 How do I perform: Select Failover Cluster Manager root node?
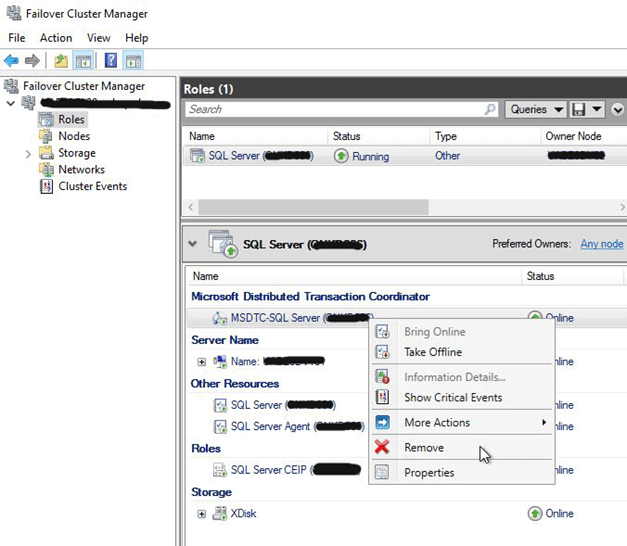click(x=84, y=86)
